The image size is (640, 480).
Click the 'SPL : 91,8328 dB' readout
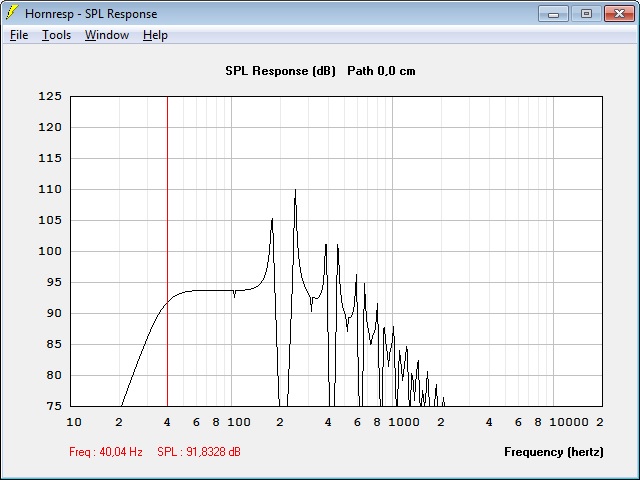199,452
